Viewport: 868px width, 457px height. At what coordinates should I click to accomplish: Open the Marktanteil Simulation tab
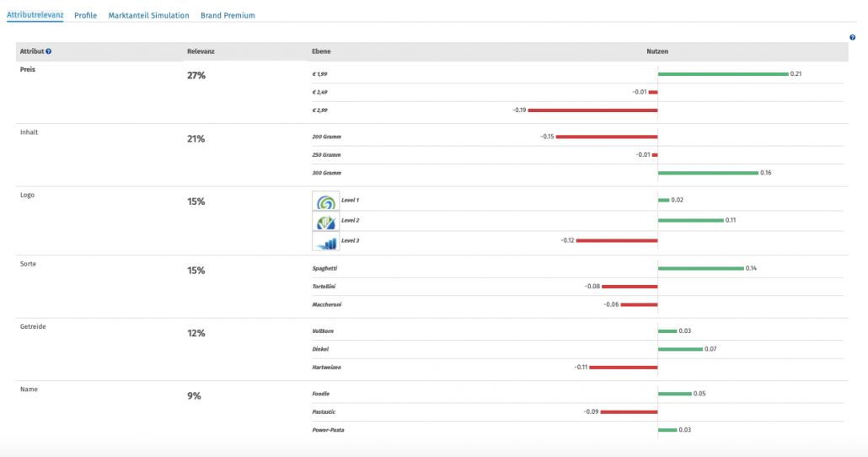(148, 15)
